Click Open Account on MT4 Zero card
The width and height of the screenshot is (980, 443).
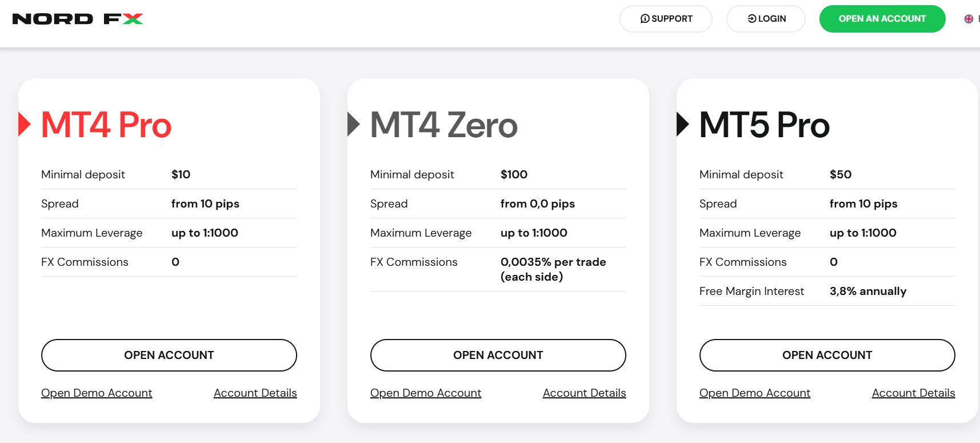point(498,355)
